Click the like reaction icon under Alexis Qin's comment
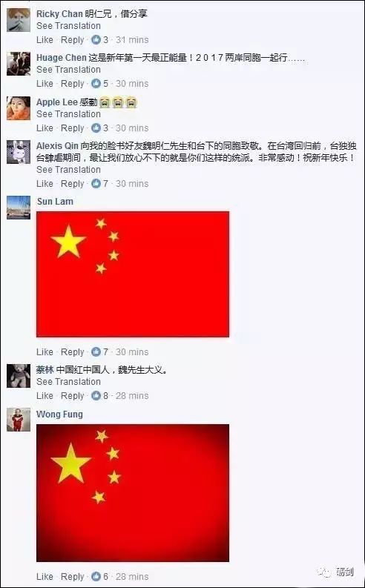Image resolution: width=365 pixels, height=588 pixels. (x=96, y=183)
